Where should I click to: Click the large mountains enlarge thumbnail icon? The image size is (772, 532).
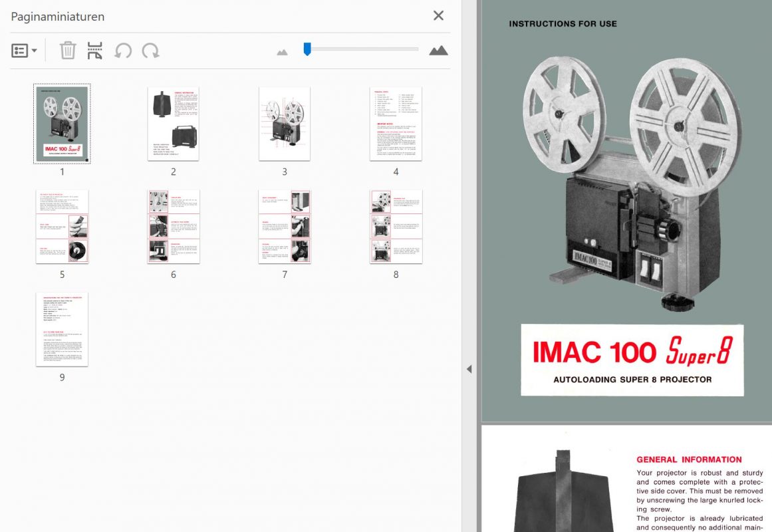click(x=438, y=51)
